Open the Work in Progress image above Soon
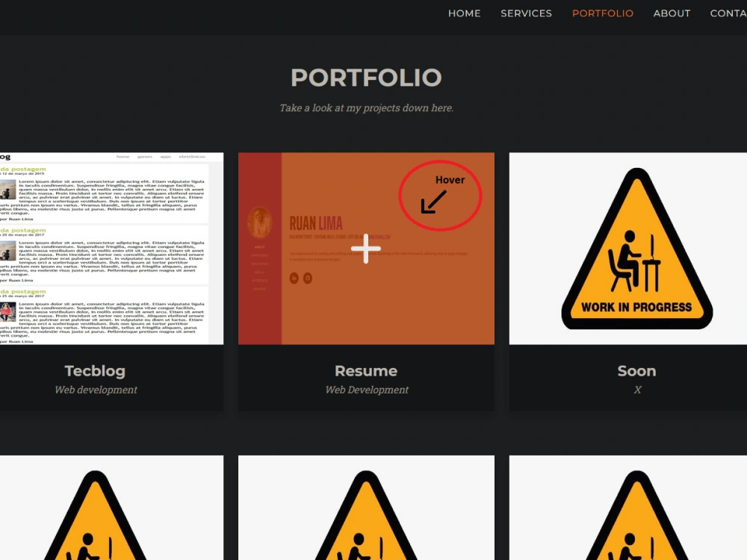Screen dimensions: 747x560 pos(628,248)
